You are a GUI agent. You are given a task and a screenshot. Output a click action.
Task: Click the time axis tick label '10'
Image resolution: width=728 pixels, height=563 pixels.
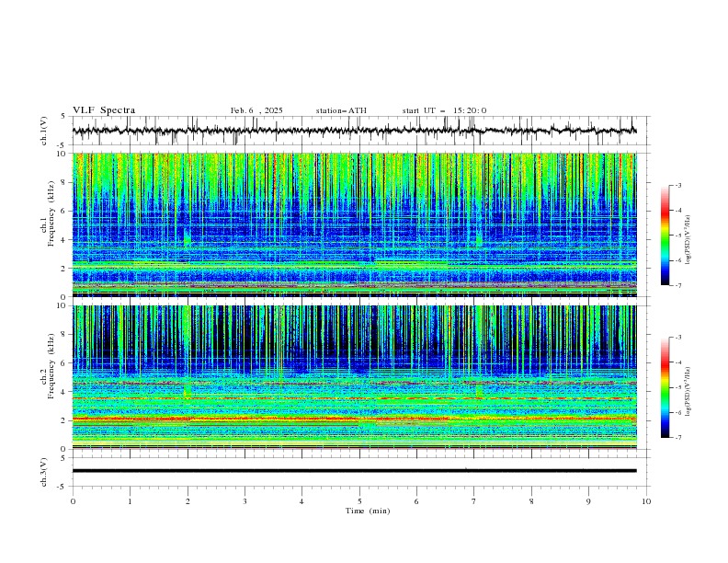pos(646,501)
